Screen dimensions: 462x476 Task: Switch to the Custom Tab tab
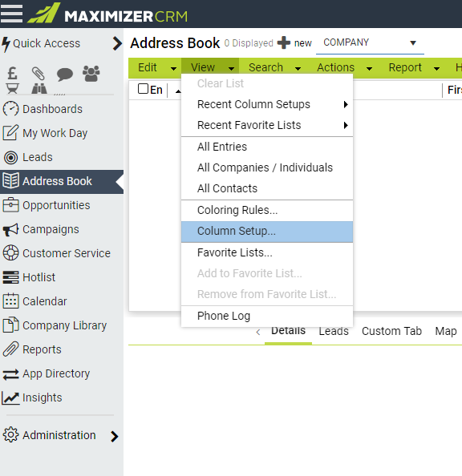coord(391,331)
